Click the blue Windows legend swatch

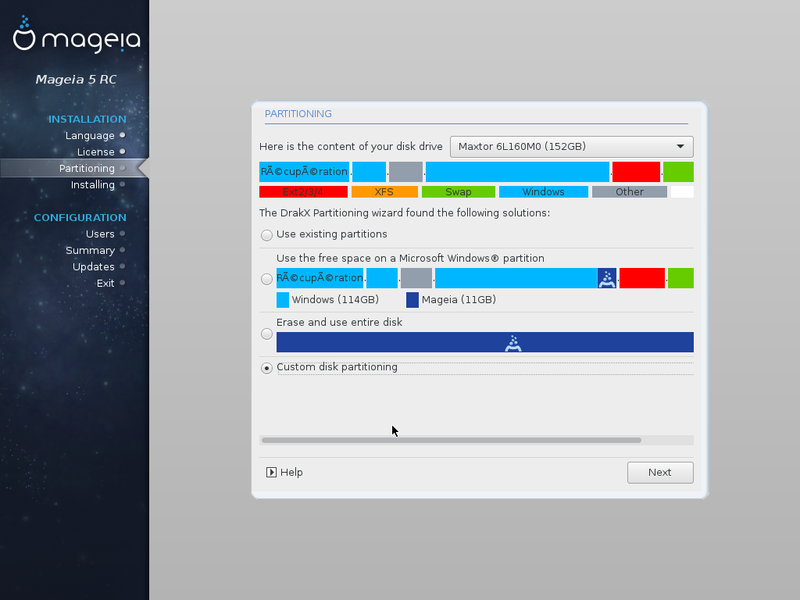click(543, 192)
